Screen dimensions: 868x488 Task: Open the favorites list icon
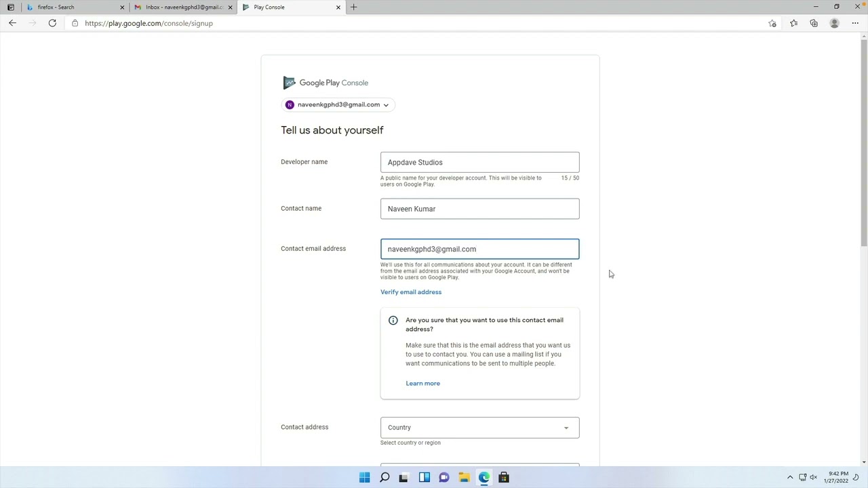coord(793,23)
